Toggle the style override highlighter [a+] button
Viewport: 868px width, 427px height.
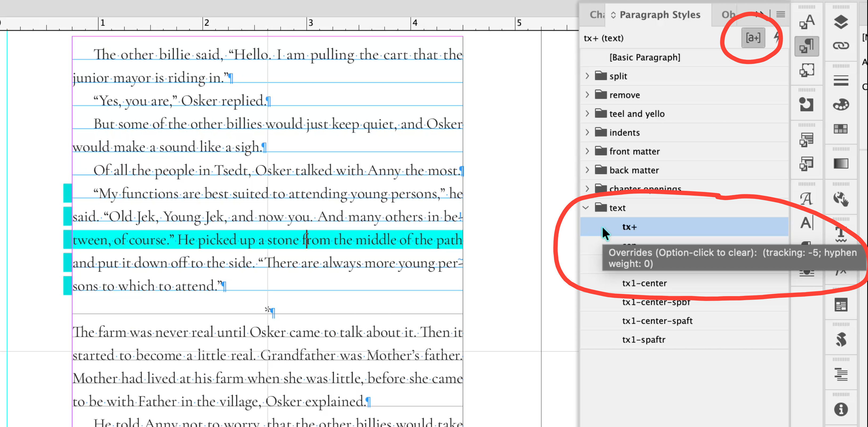point(753,38)
